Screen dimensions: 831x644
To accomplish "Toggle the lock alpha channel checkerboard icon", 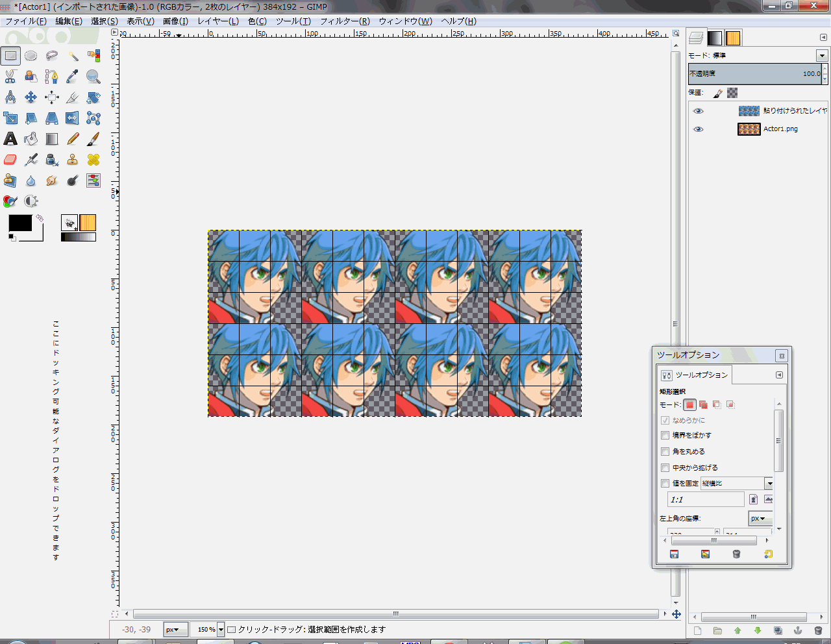I will pos(732,93).
